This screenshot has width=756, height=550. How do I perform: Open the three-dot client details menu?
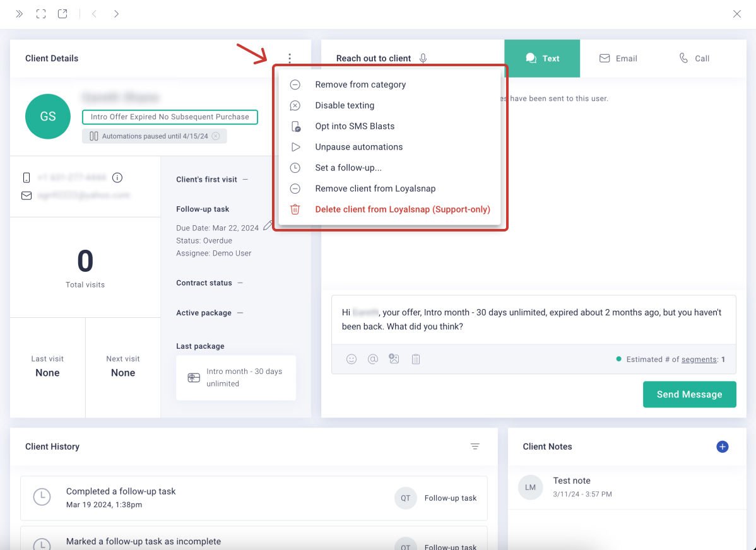tap(290, 59)
